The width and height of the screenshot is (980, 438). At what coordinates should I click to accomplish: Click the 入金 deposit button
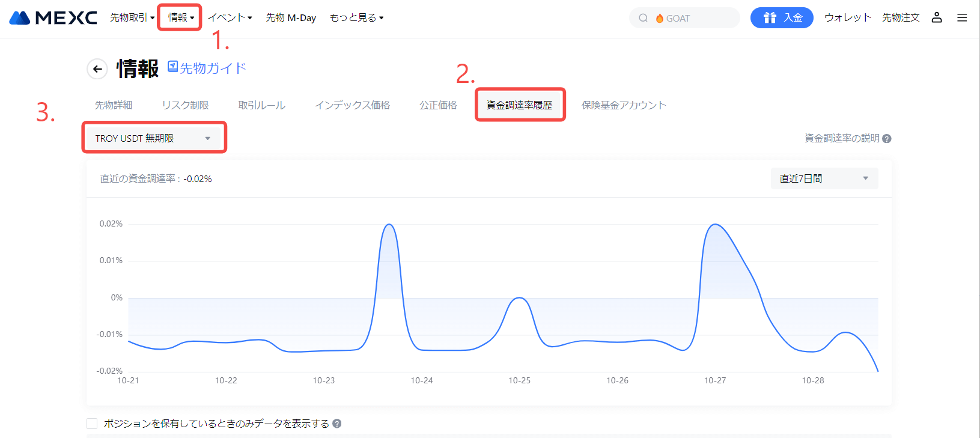point(781,18)
